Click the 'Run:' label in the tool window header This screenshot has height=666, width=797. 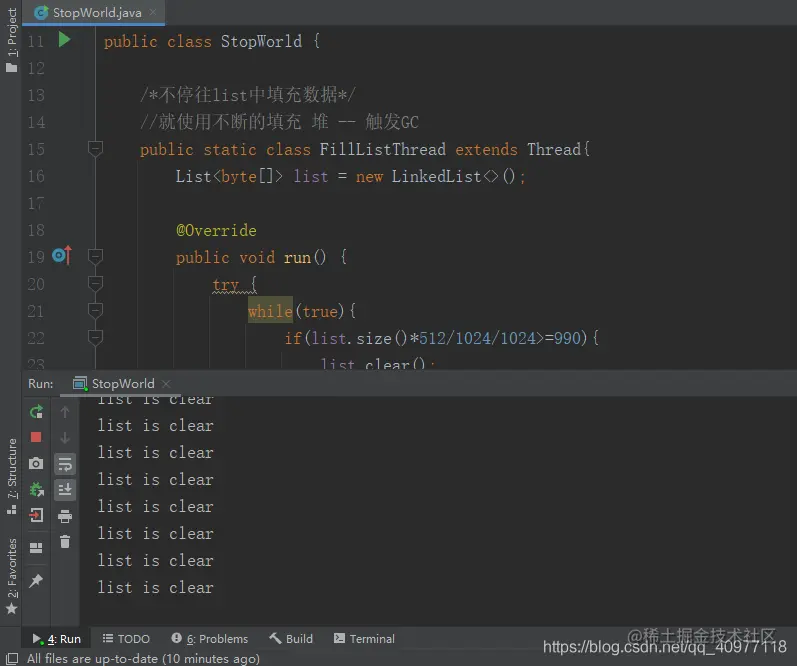(x=41, y=383)
